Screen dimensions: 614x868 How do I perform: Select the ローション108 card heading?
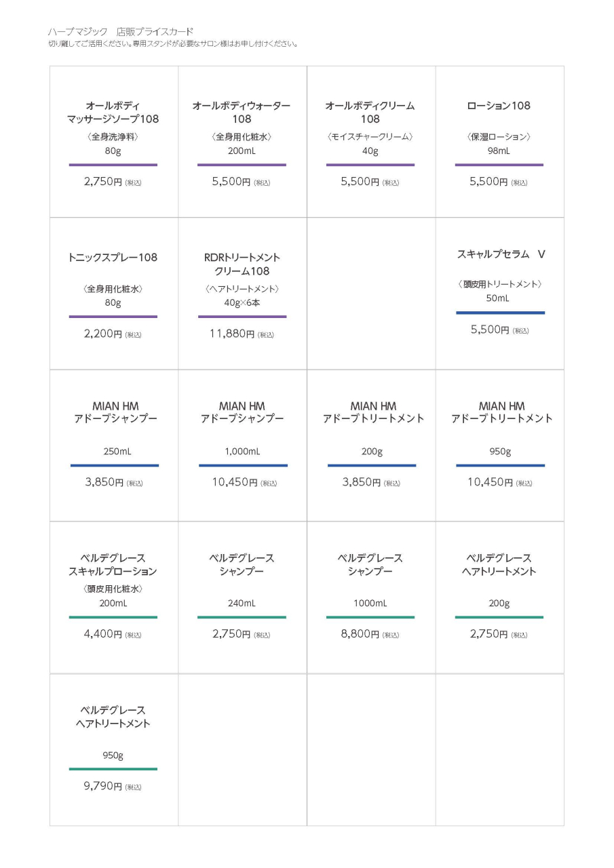(499, 106)
